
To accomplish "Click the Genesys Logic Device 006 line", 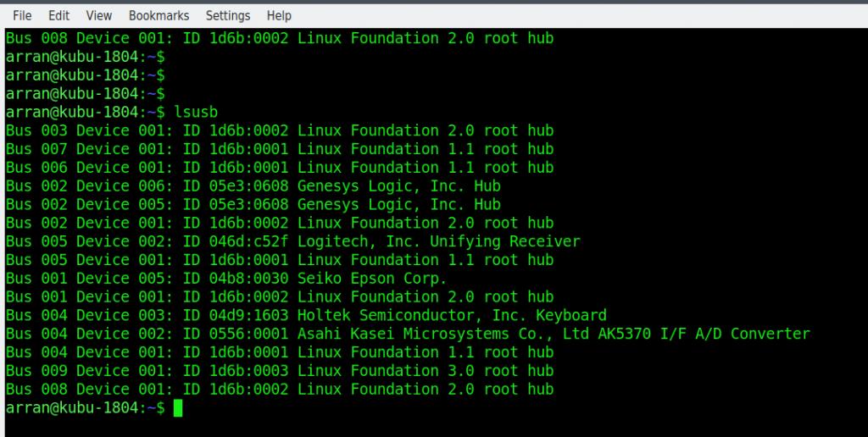I will pos(253,186).
